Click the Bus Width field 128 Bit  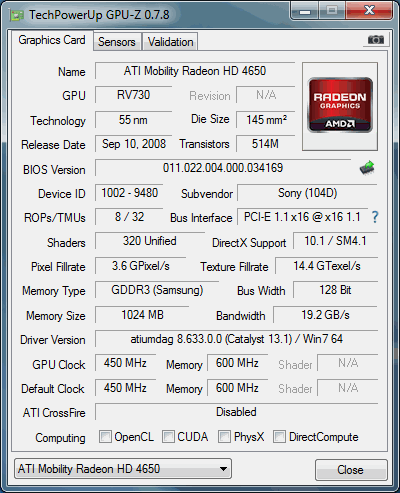click(x=335, y=290)
